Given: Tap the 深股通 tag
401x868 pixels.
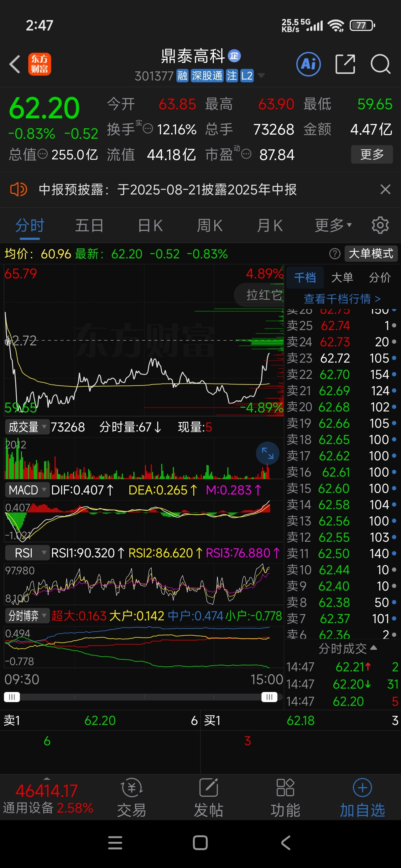Looking at the screenshot, I should pos(207,76).
